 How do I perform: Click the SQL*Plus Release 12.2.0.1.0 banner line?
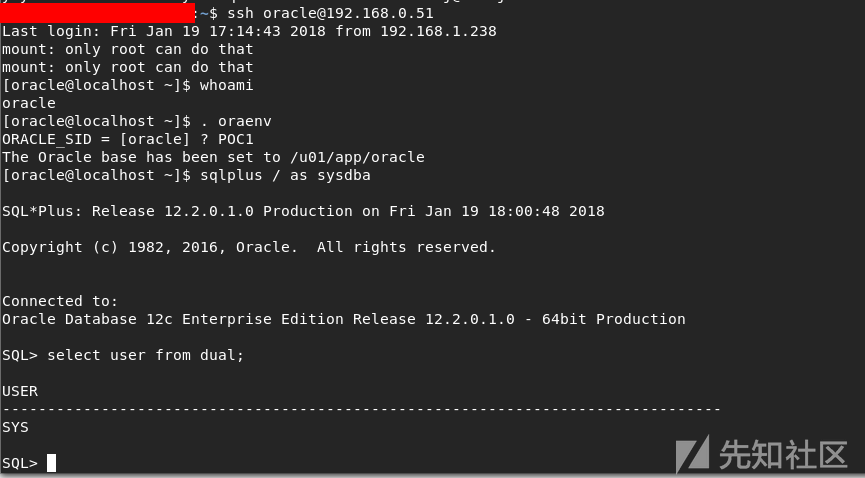[303, 212]
